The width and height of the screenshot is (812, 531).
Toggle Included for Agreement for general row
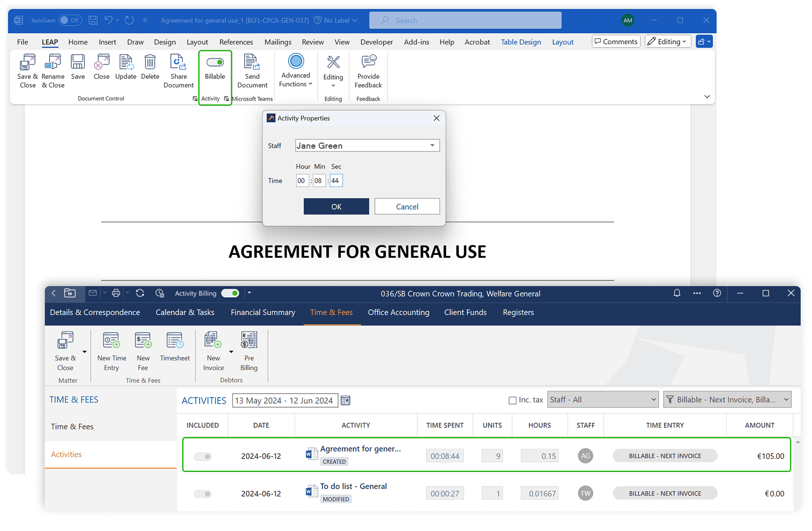(x=203, y=456)
